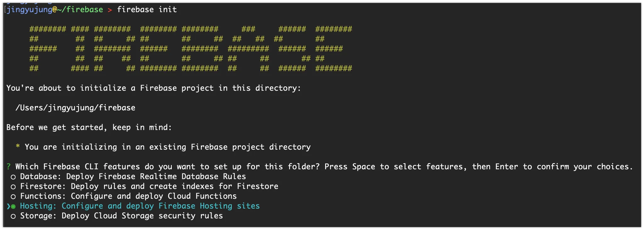Select "Functions: Configure and deploy Cloud Functions" text
Viewport: 644px width, 230px height.
(128, 196)
